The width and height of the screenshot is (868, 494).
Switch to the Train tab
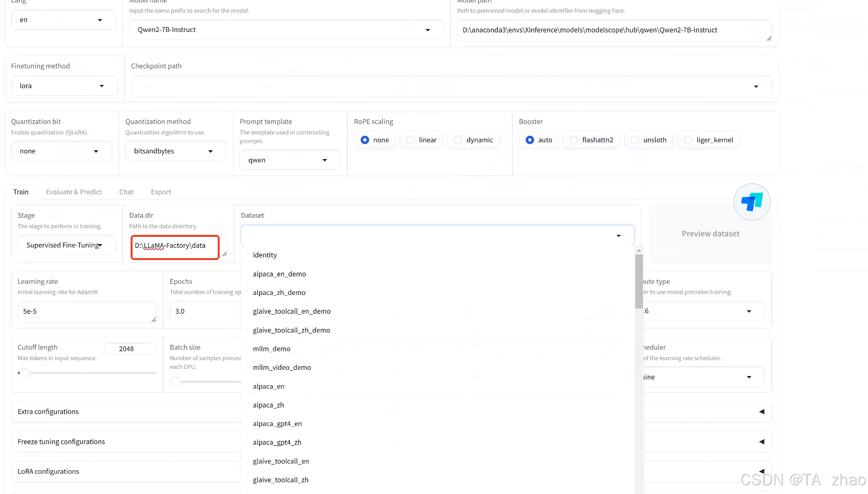[x=21, y=192]
